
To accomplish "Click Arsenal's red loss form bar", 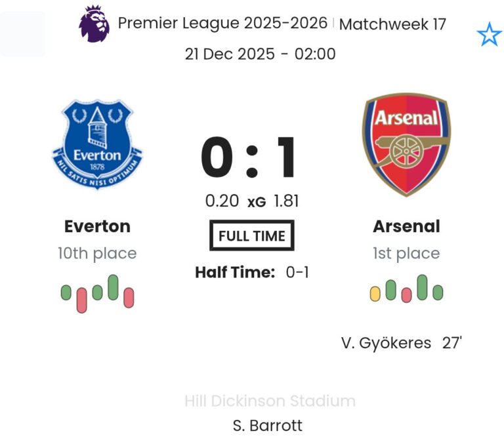I will tap(406, 295).
